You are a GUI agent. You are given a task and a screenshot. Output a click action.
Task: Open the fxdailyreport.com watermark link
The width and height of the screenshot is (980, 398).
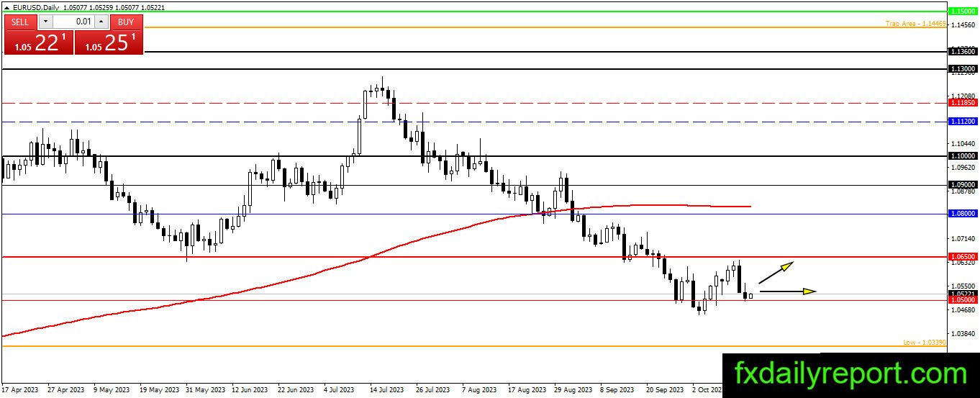tap(850, 374)
